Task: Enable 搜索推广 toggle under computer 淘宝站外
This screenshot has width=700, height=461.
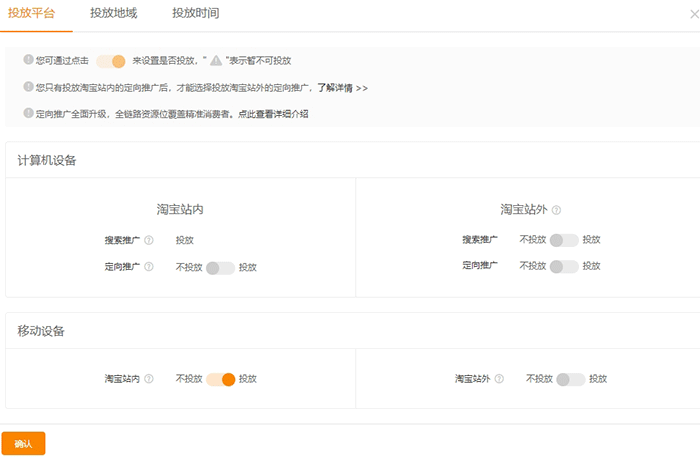Action: [x=564, y=240]
